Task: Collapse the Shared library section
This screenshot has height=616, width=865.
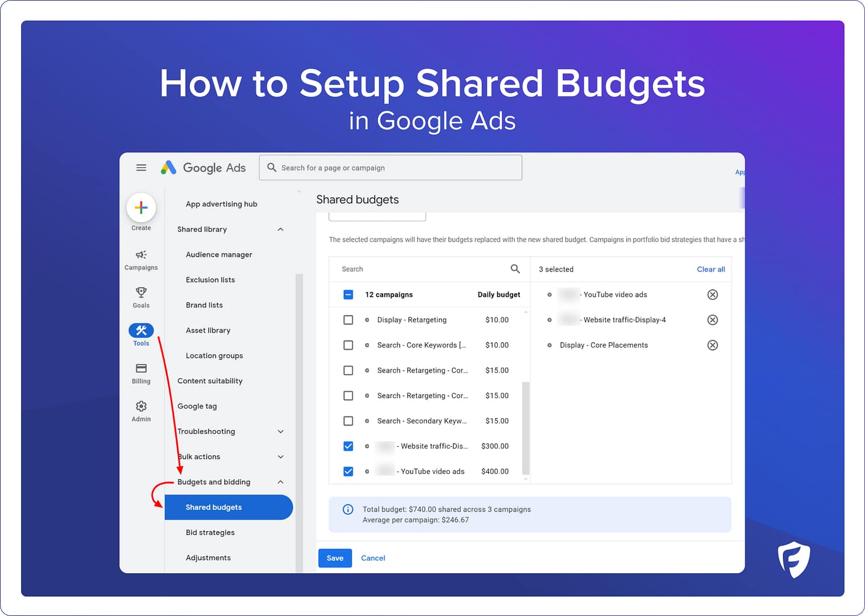Action: (281, 229)
